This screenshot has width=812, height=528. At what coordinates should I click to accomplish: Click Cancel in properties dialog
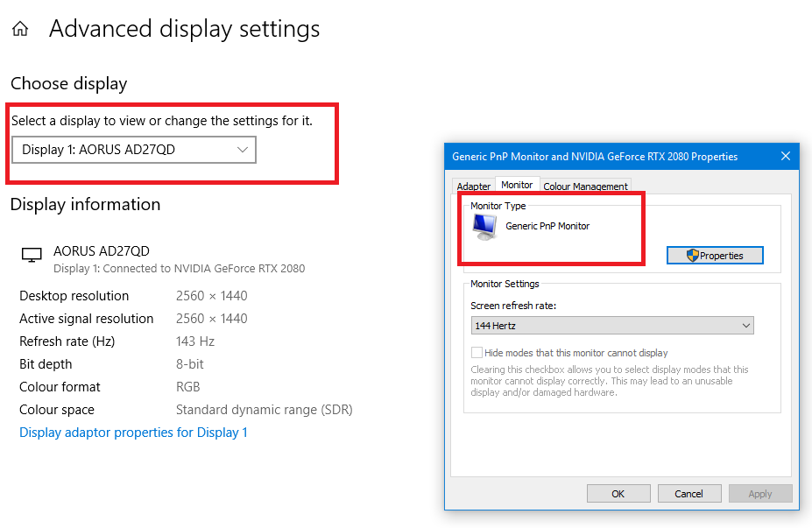(x=689, y=493)
